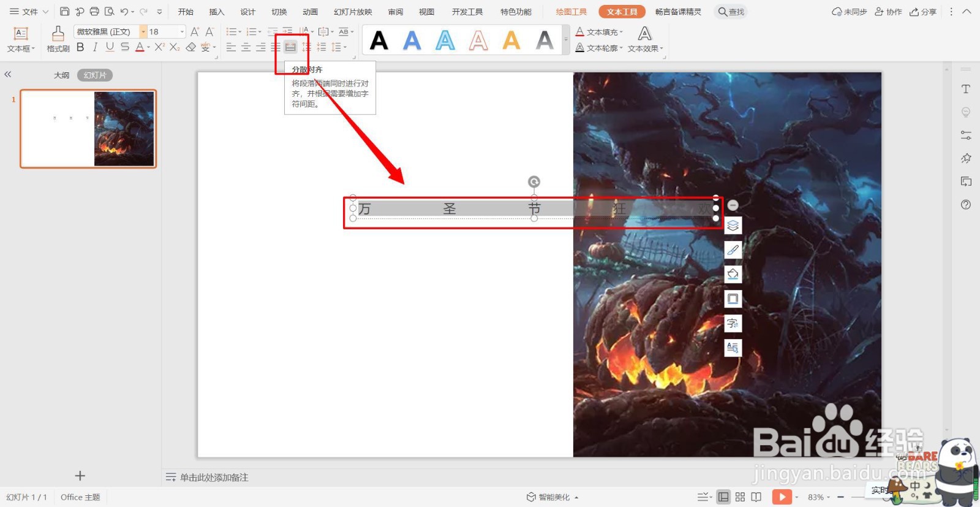This screenshot has height=507, width=980.
Task: Select the orange A text style preset
Action: pos(511,40)
